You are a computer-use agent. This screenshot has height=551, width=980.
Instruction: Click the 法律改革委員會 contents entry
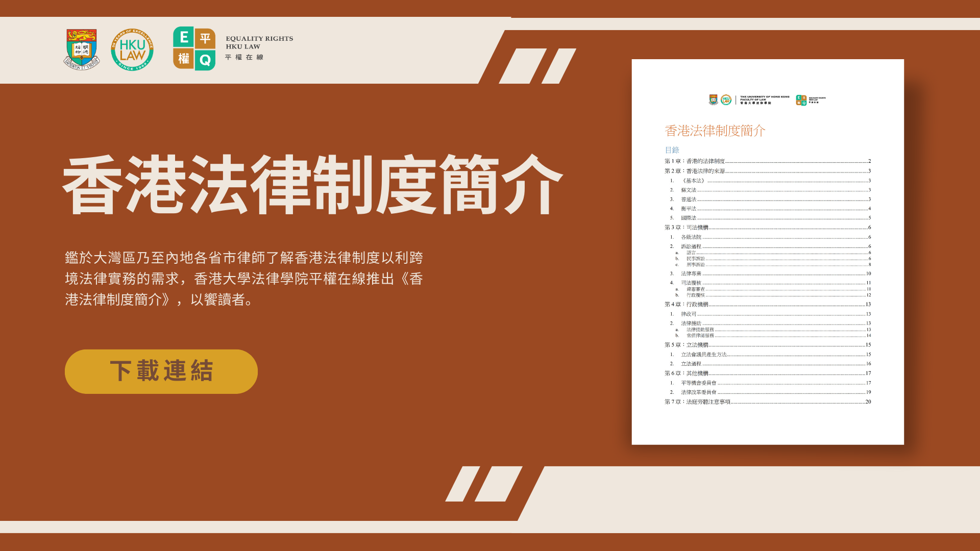click(x=770, y=392)
